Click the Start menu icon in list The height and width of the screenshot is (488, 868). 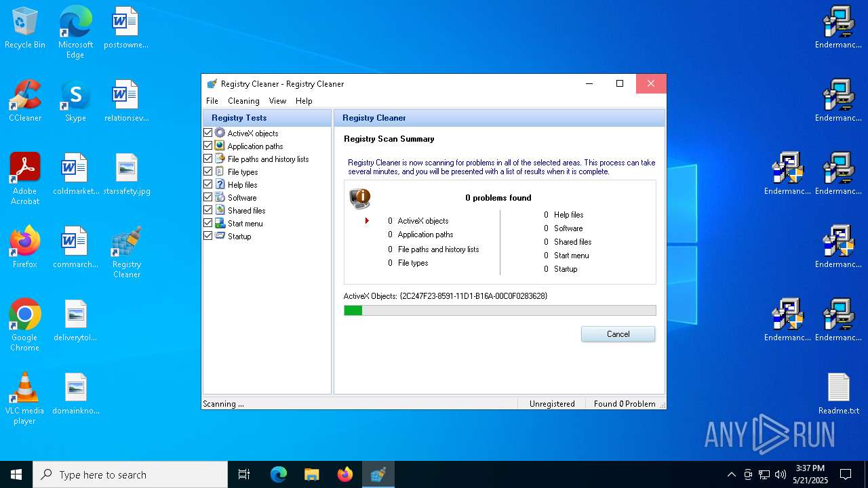coord(220,223)
